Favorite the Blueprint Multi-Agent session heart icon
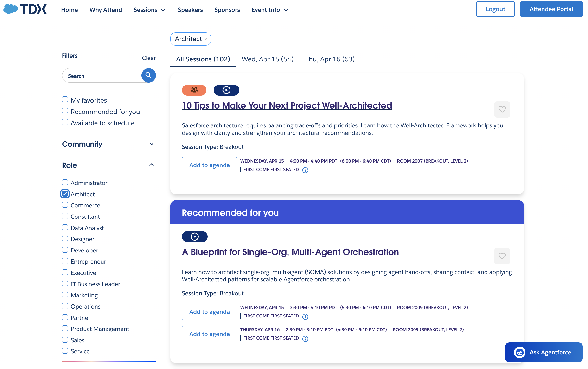588x369 pixels. pos(502,256)
